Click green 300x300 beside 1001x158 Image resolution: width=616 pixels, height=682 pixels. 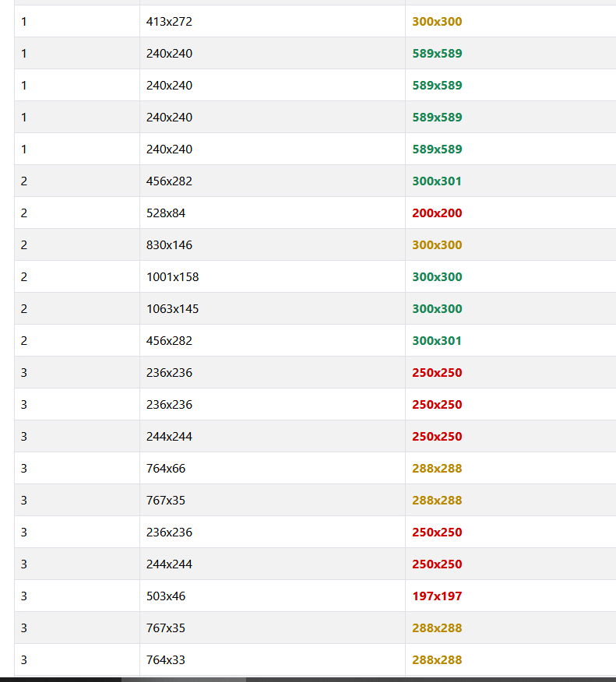(x=437, y=277)
